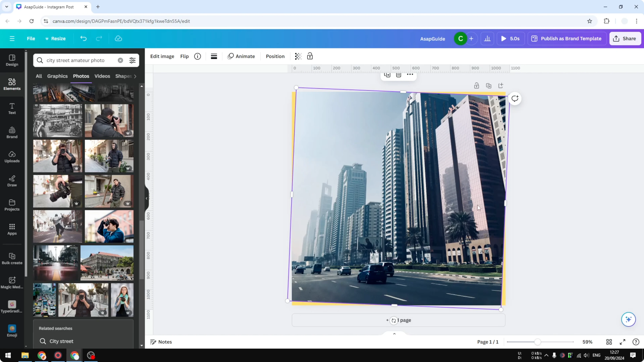Delete element with floating trash icon

[x=398, y=75]
